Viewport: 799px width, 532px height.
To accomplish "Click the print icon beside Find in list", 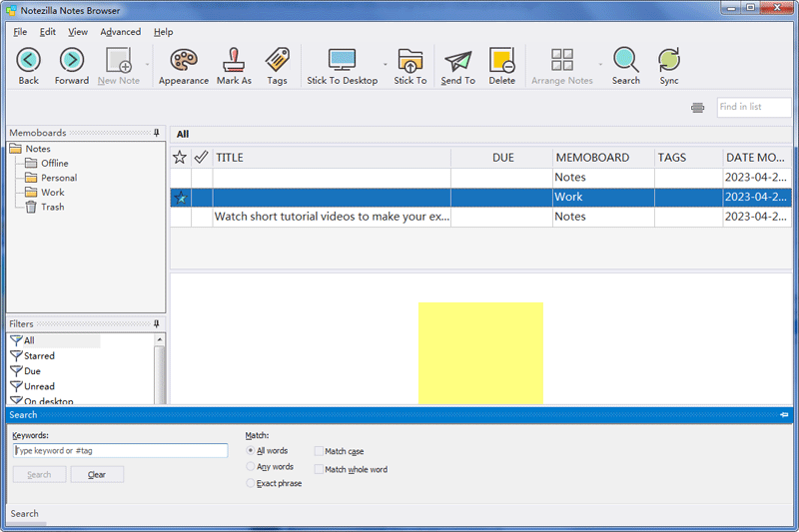I will pyautogui.click(x=697, y=108).
